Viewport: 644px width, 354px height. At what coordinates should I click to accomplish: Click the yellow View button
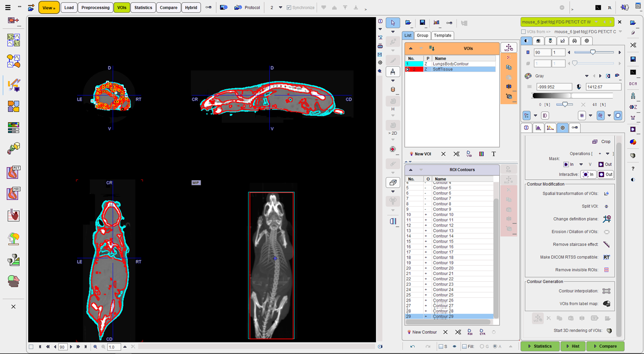point(49,8)
